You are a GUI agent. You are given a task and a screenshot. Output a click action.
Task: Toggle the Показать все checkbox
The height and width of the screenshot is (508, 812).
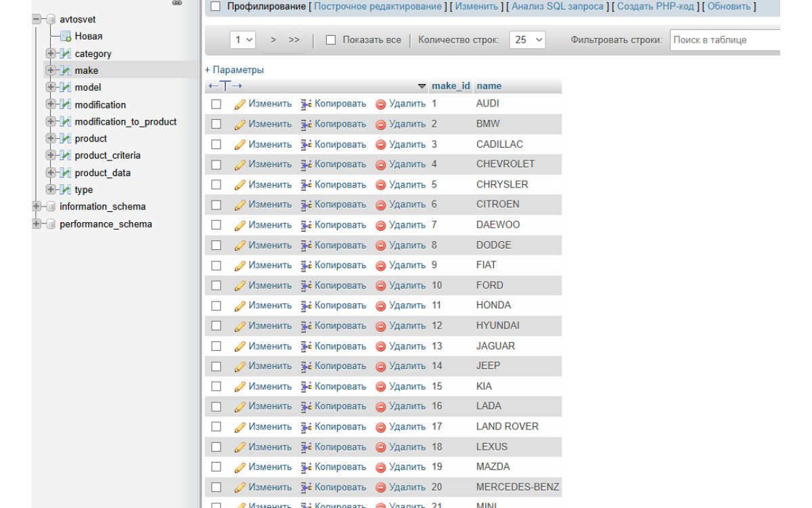331,40
